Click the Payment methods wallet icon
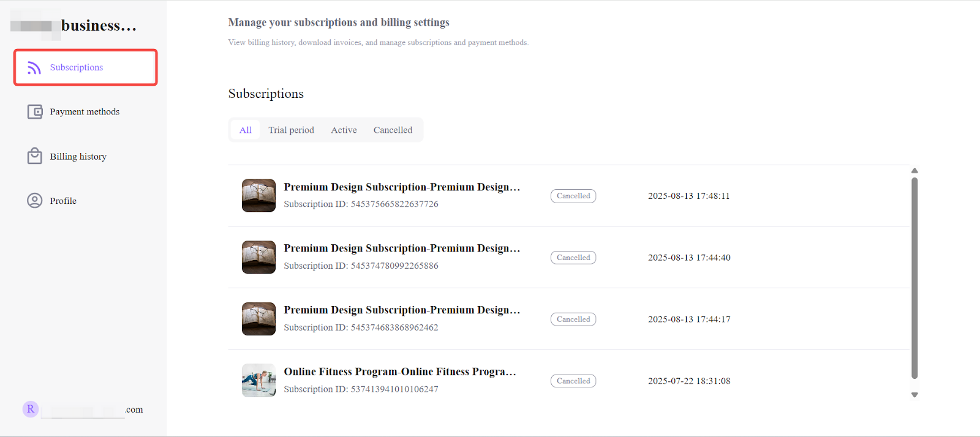The image size is (980, 437). [35, 112]
